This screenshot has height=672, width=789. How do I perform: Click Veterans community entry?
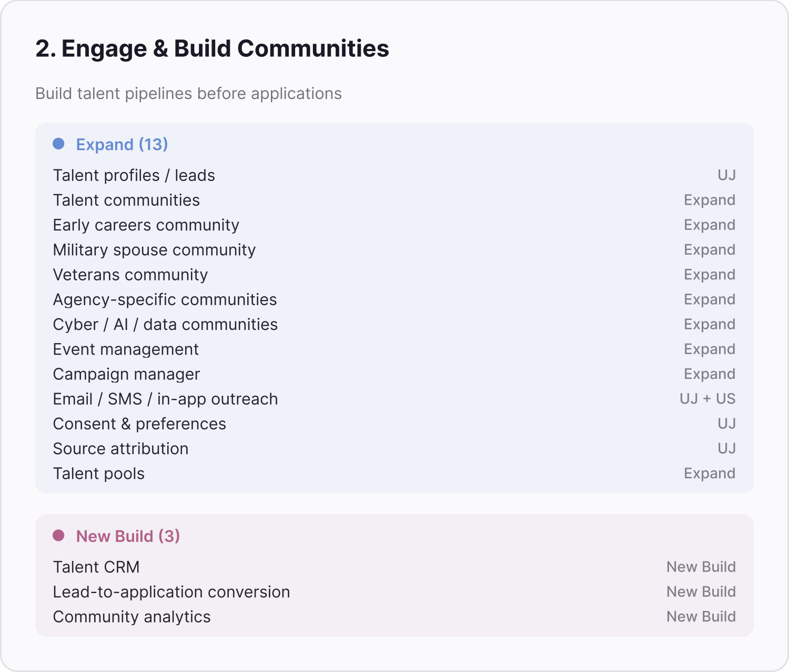click(394, 275)
